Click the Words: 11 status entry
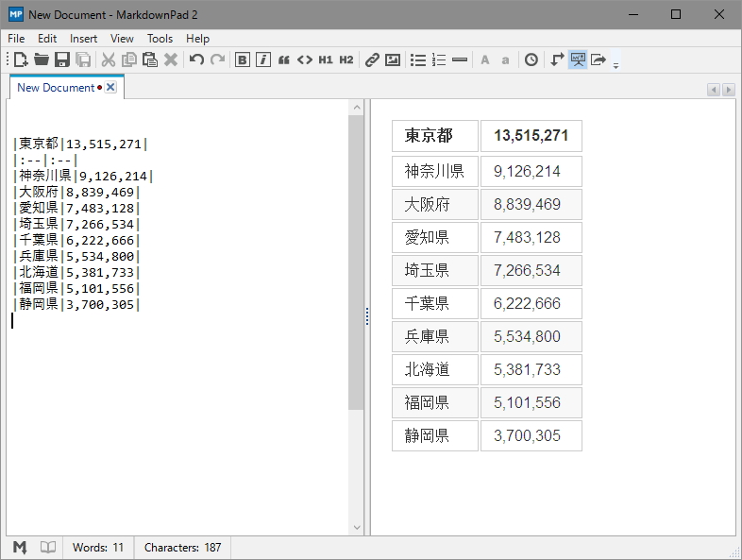 point(98,547)
